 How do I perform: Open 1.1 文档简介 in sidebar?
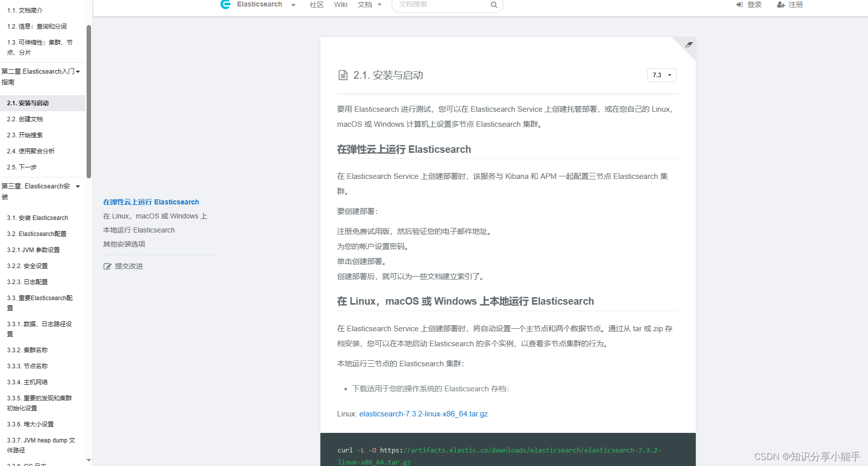pyautogui.click(x=25, y=11)
